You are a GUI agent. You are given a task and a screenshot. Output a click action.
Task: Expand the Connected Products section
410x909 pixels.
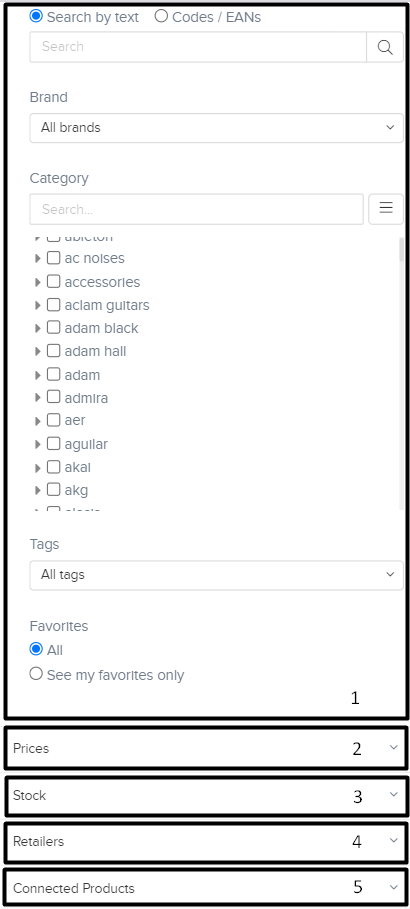click(206, 888)
